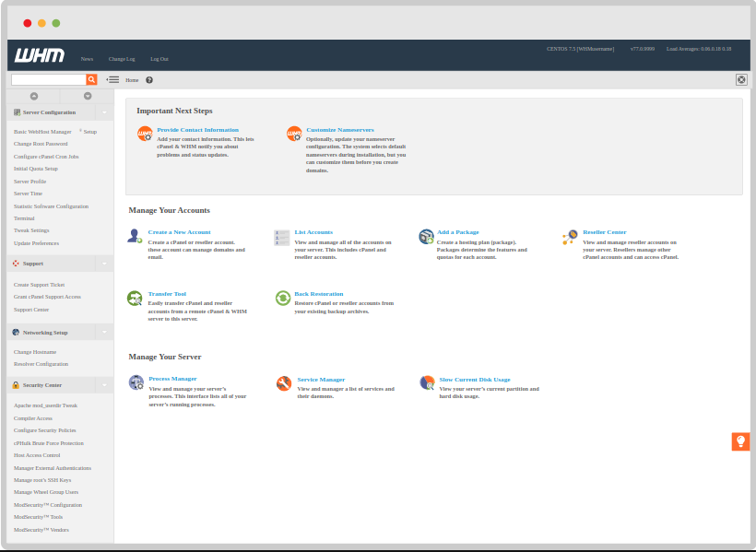Click the Provide Contact Information link
The image size is (756, 552).
(x=197, y=130)
